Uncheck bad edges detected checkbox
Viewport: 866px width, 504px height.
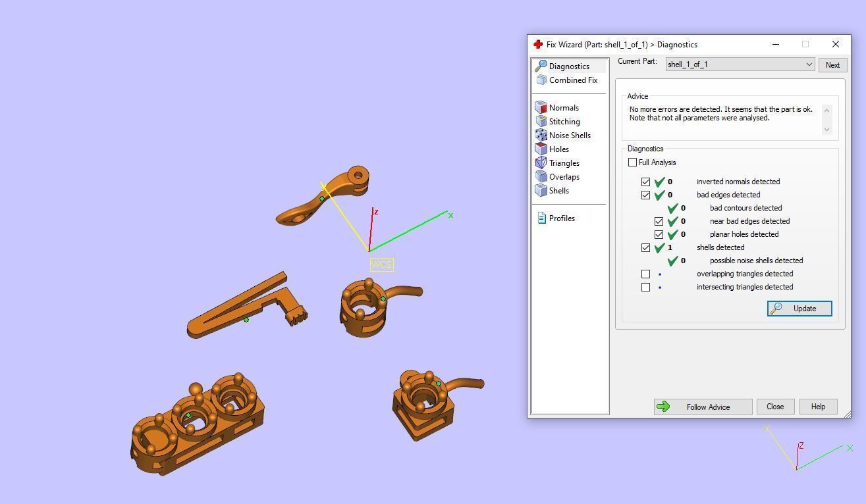[x=645, y=195]
